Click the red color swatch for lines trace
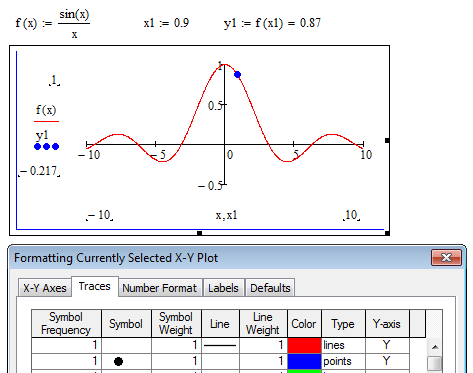Image resolution: width=473 pixels, height=373 pixels. click(304, 345)
